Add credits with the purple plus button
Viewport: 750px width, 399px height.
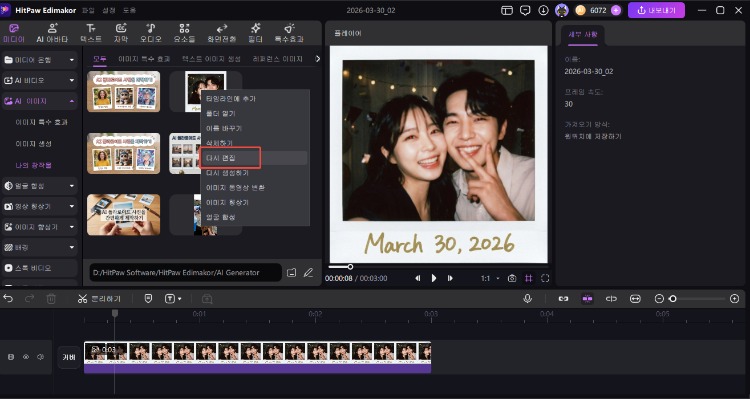[616, 10]
